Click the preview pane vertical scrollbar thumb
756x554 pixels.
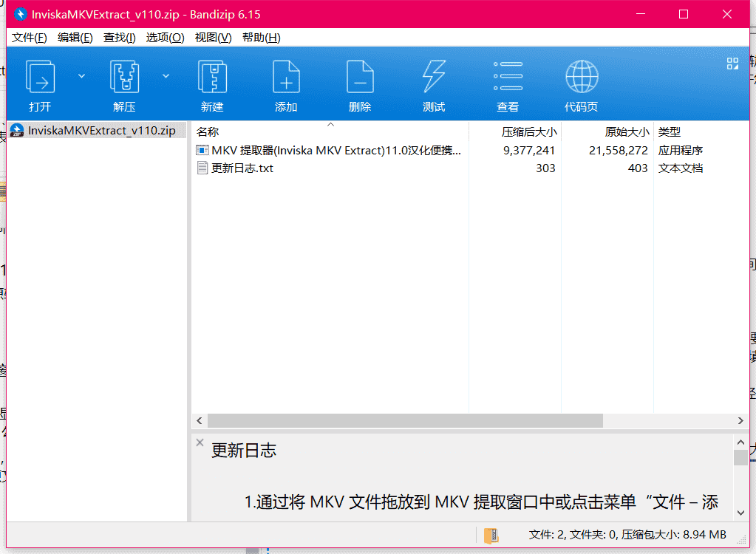click(x=740, y=457)
